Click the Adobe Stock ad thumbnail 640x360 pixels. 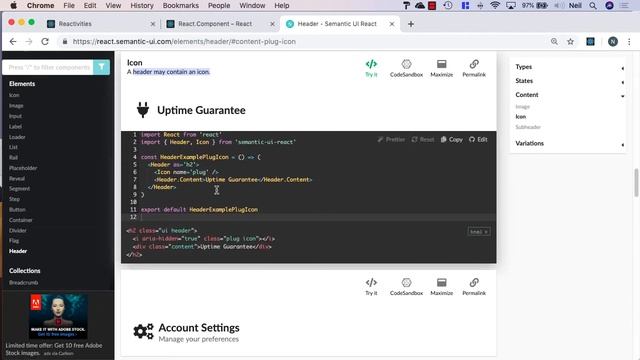(x=58, y=316)
